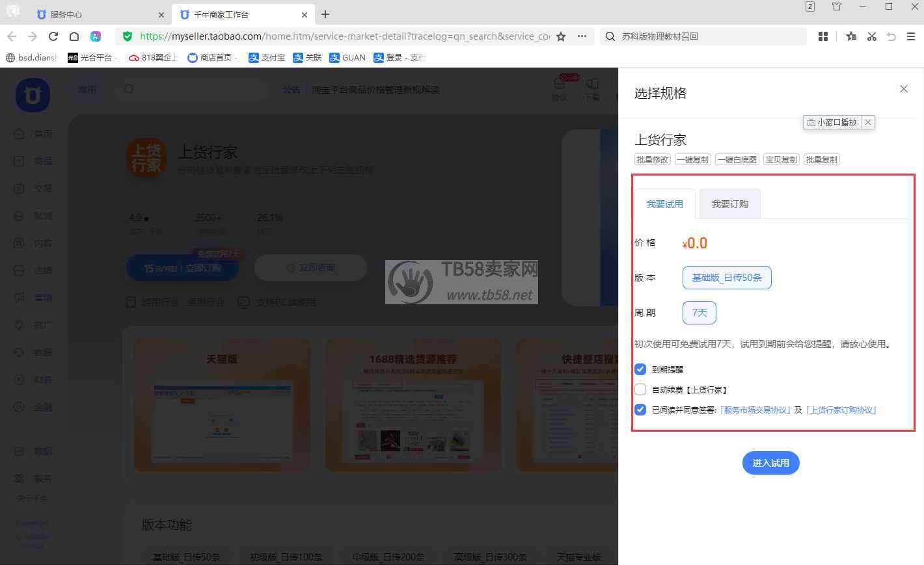Select the 我要订购 tab

pyautogui.click(x=729, y=204)
